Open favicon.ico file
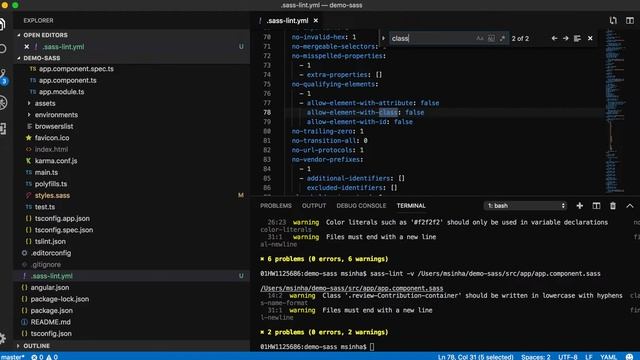The height and width of the screenshot is (360, 640). click(x=52, y=138)
